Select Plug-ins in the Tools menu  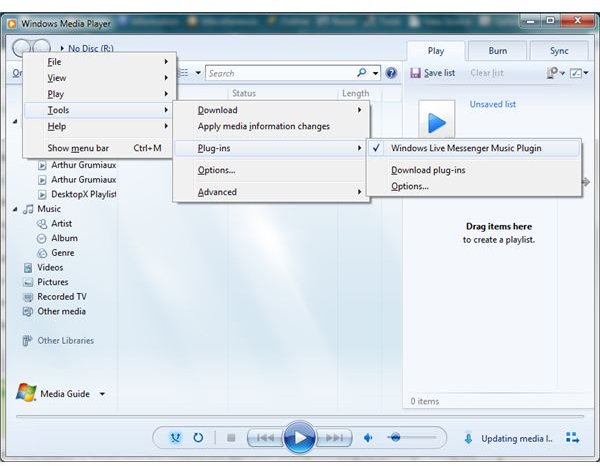pyautogui.click(x=271, y=148)
